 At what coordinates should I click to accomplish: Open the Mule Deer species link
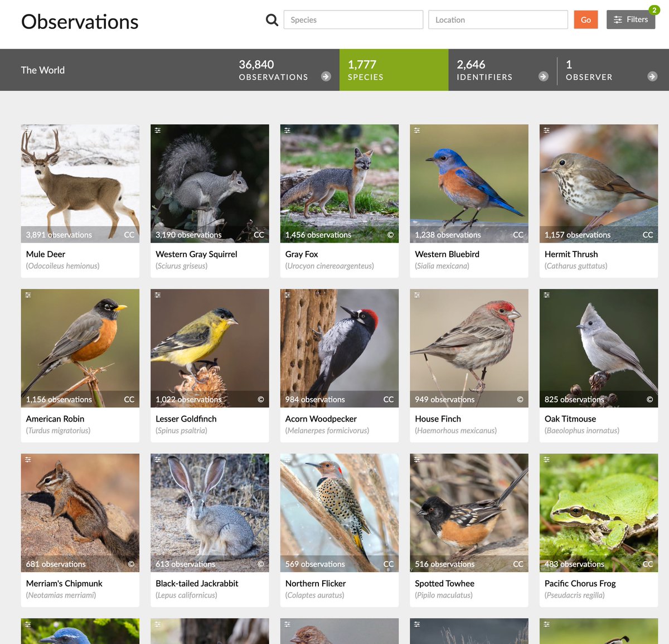tap(46, 254)
